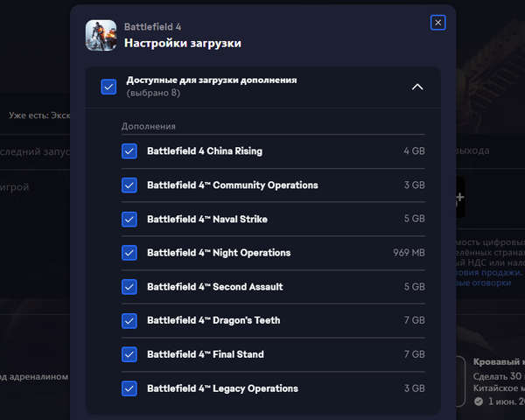Select Battlefield 4 Dragon's Teeth label

[213, 320]
